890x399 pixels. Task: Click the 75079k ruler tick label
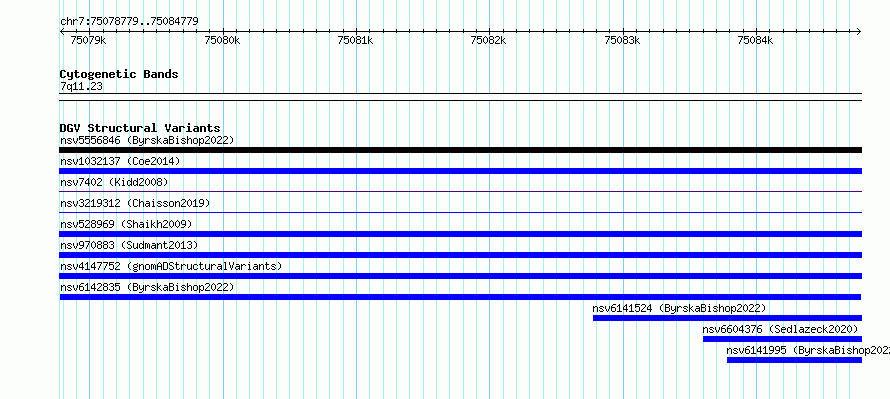89,40
